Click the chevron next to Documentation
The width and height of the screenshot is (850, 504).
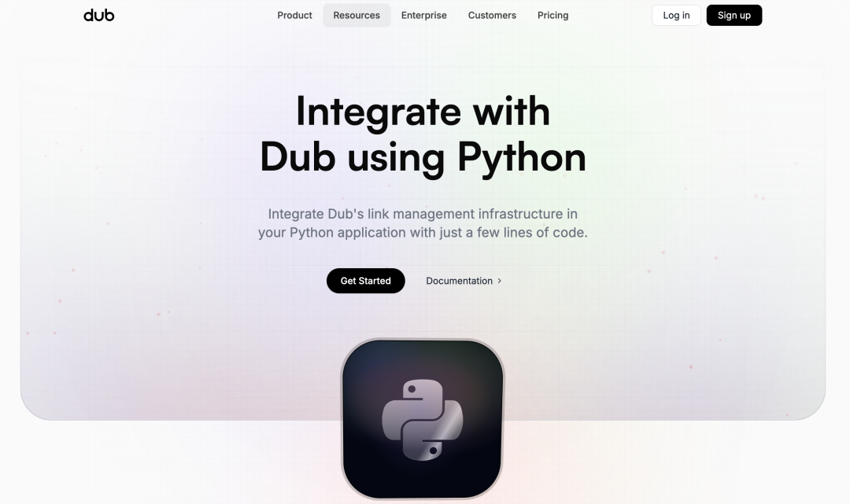499,281
